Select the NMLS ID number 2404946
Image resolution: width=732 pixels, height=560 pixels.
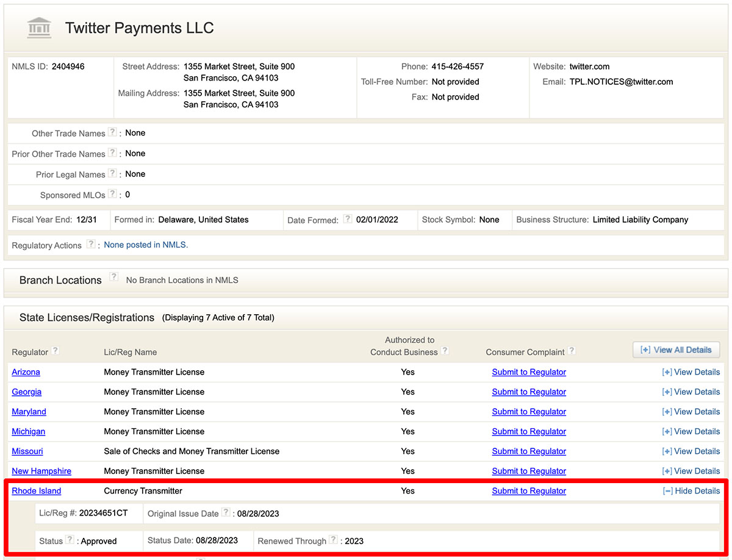coord(68,66)
